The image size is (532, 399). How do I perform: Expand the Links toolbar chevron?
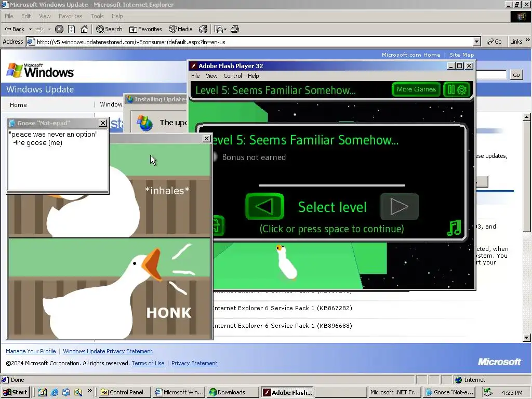pos(528,40)
